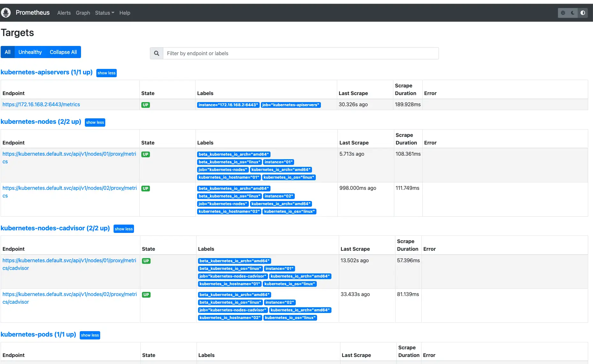Open the Graph page
Viewport: 593px width, 364px height.
(83, 13)
